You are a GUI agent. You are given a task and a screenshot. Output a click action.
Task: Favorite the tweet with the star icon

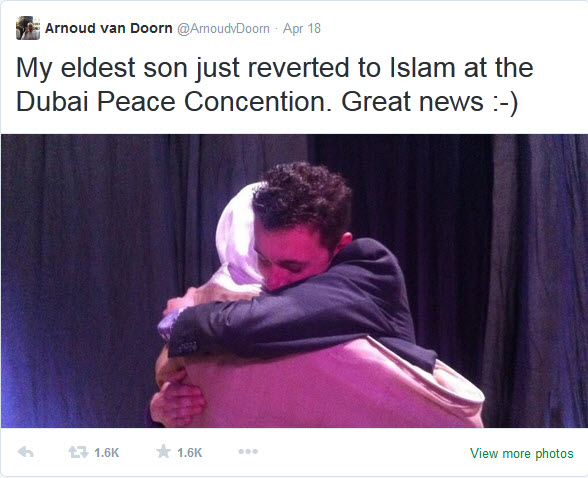click(x=164, y=451)
